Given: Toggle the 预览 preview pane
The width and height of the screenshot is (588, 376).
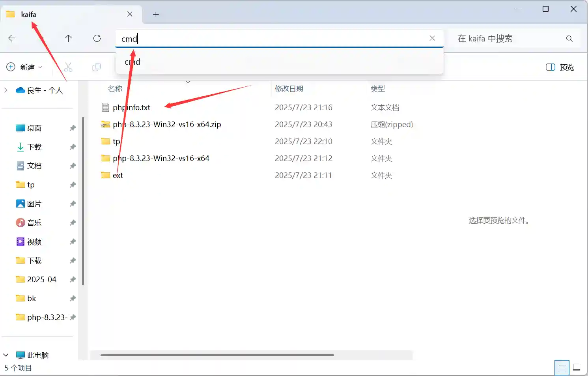Looking at the screenshot, I should (559, 67).
